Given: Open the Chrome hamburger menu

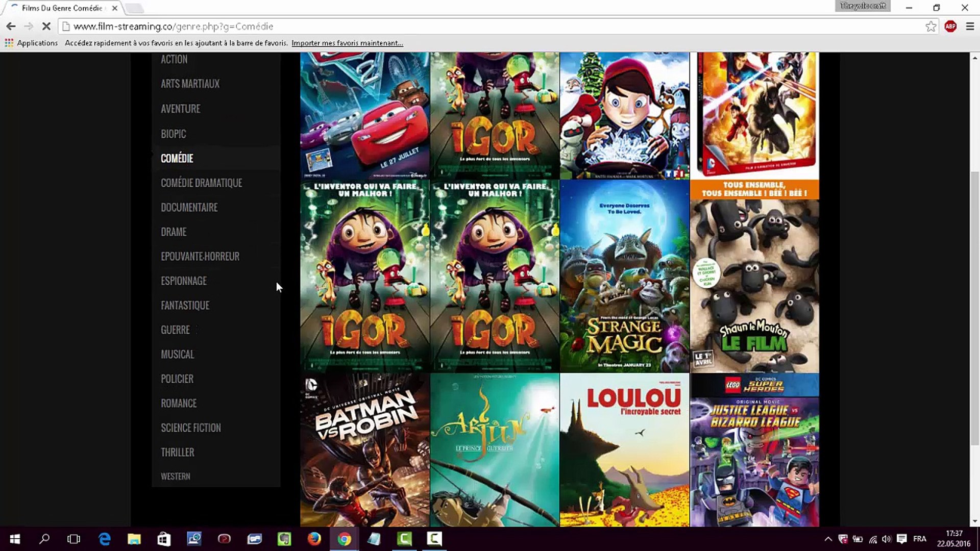Looking at the screenshot, I should [970, 27].
